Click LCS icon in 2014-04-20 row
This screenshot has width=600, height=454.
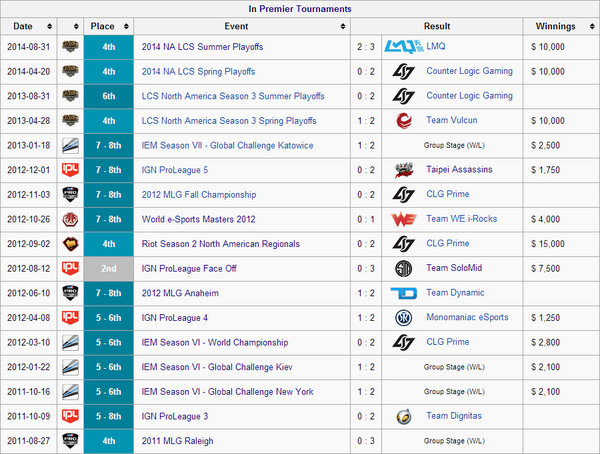70,71
